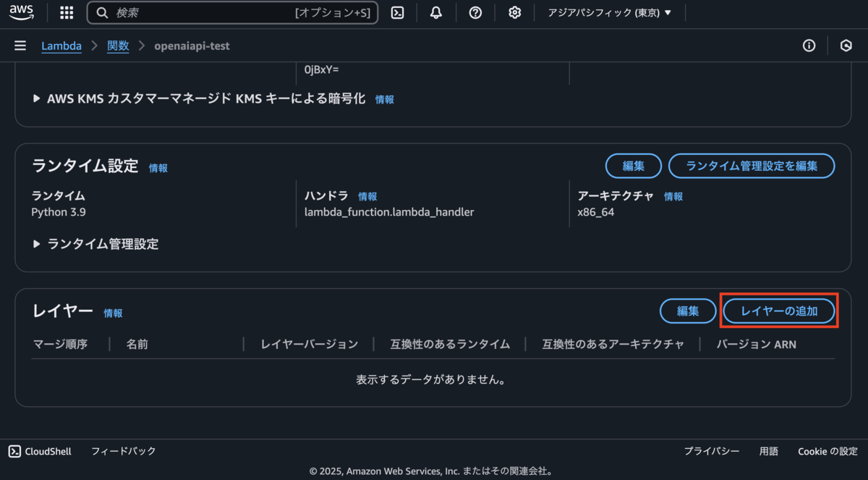The height and width of the screenshot is (480, 868).
Task: Click フィードバック in the footer
Action: pyautogui.click(x=124, y=451)
